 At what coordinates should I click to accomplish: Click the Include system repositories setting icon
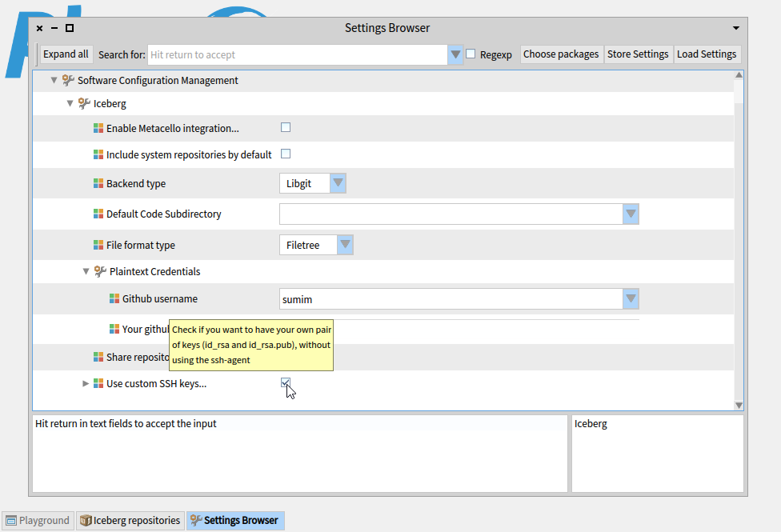click(x=98, y=155)
